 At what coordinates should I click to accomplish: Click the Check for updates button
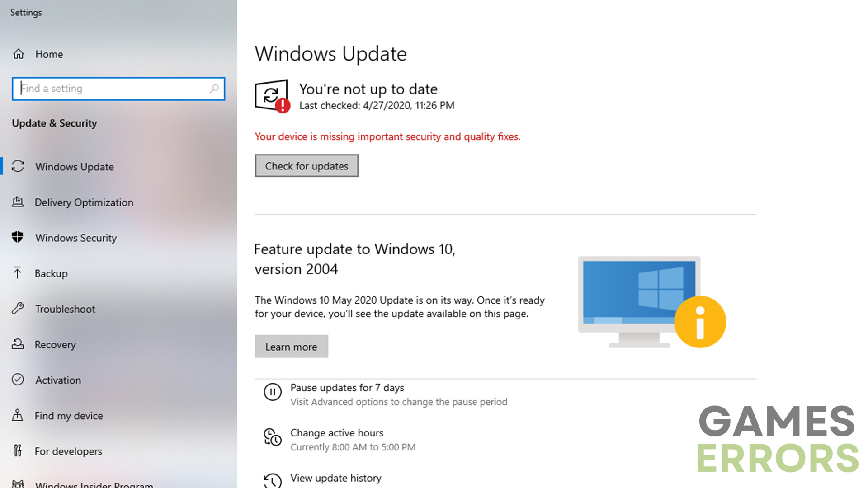(x=307, y=166)
